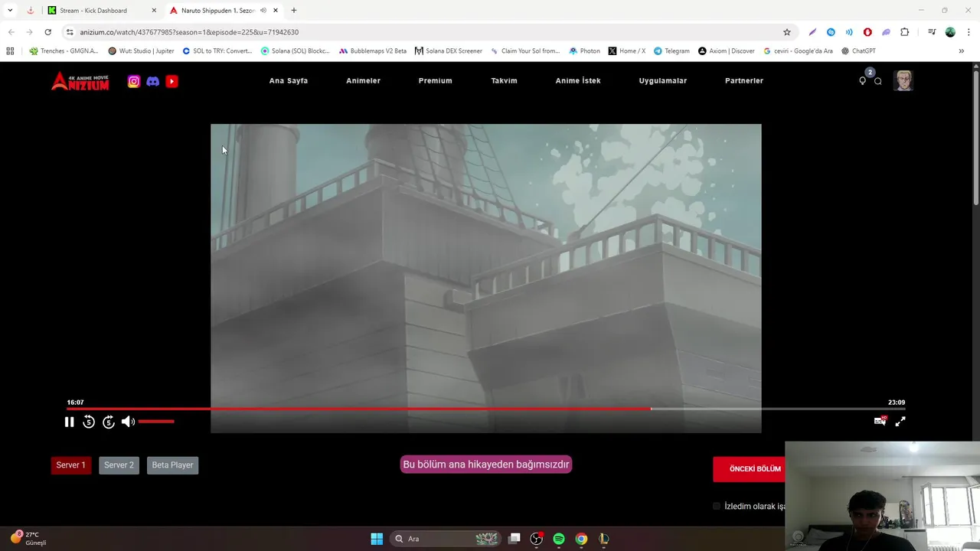Viewport: 980px width, 551px height.
Task: Mute the video volume speaker icon
Action: tap(128, 422)
